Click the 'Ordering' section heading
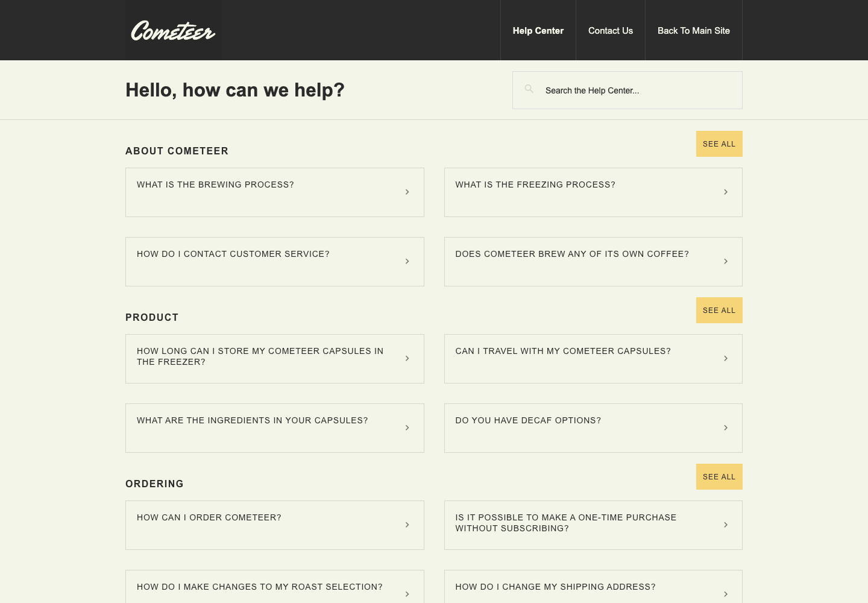868x603 pixels. 154,484
